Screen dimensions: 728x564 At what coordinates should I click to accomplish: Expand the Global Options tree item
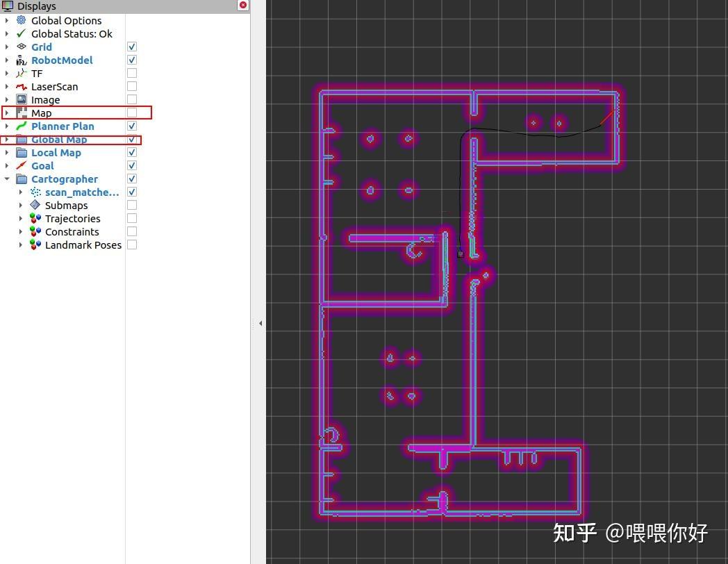[x=7, y=20]
